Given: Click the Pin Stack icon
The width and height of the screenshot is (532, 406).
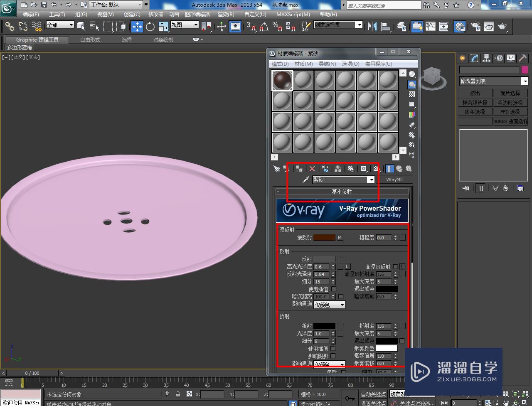Looking at the screenshot, I should (x=466, y=188).
